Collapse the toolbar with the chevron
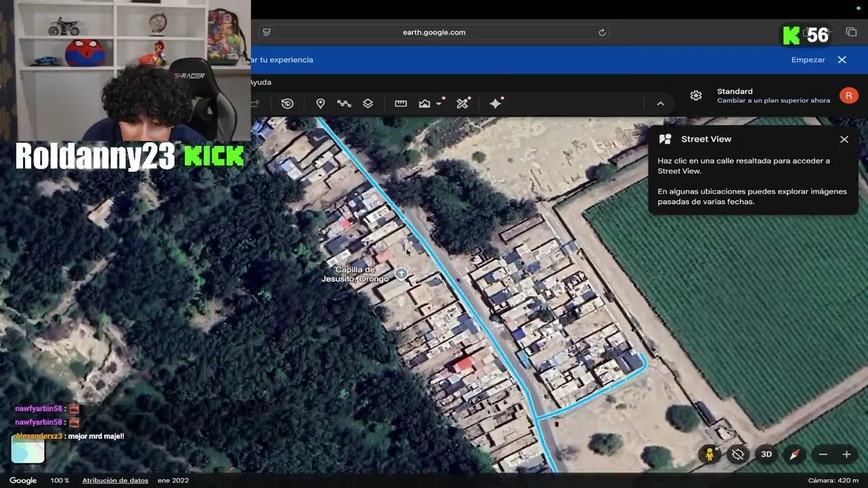 tap(660, 104)
